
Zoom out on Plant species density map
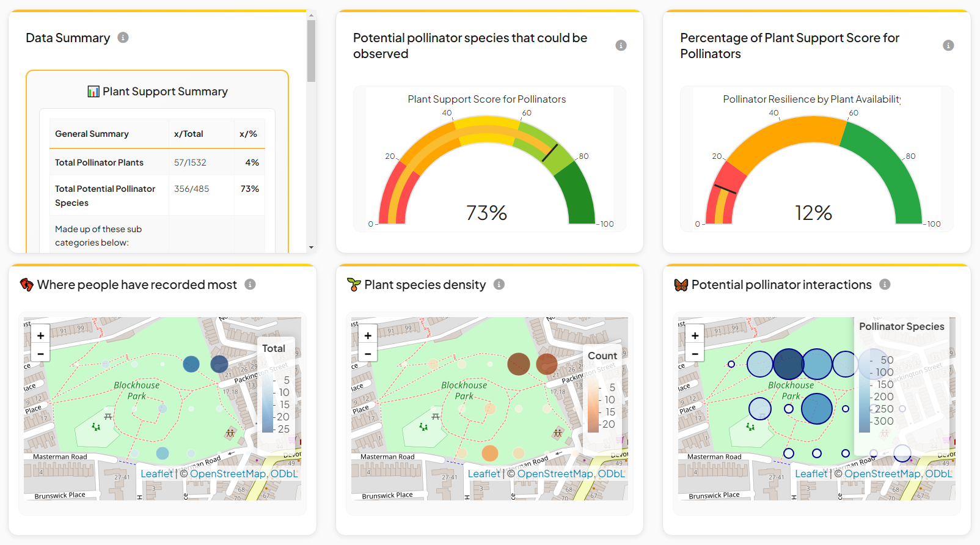[368, 353]
